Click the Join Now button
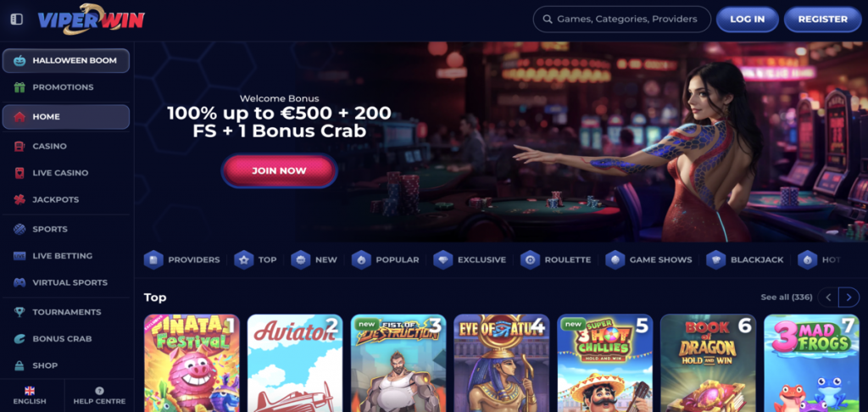Screen dimensions: 868x412 (x=279, y=170)
